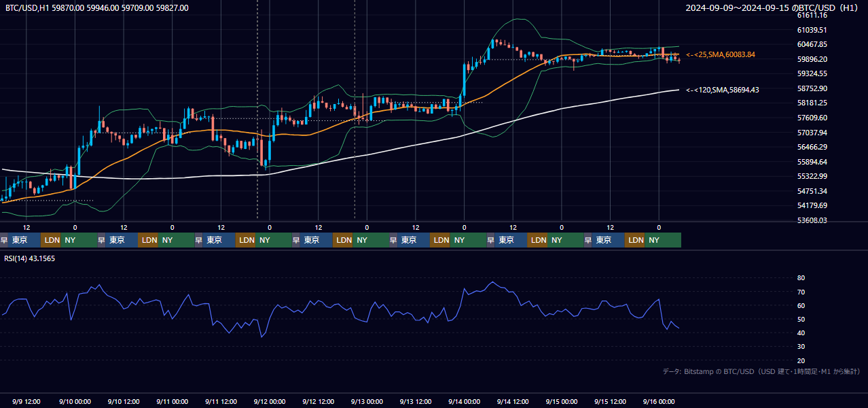
Task: Click price axis value 58752.90
Action: (812, 88)
